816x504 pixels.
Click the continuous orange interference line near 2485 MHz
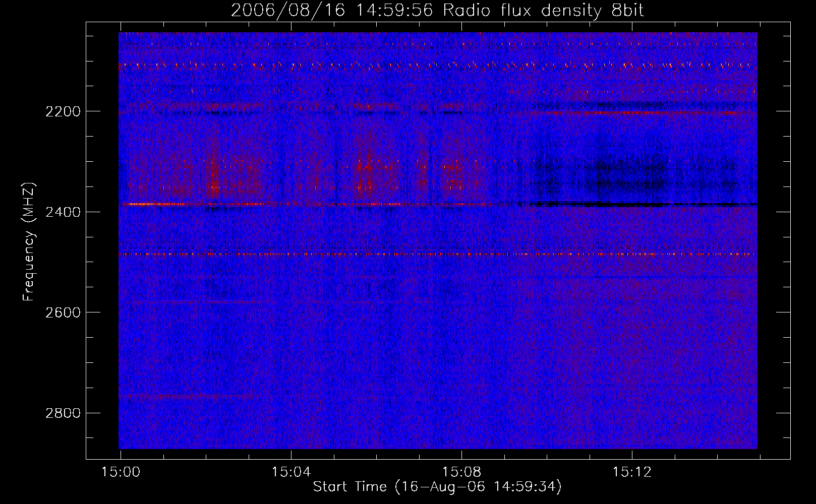point(438,255)
